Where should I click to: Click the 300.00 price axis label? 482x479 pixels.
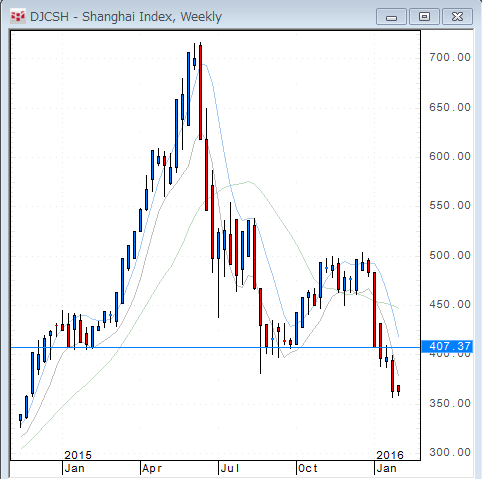pos(450,452)
